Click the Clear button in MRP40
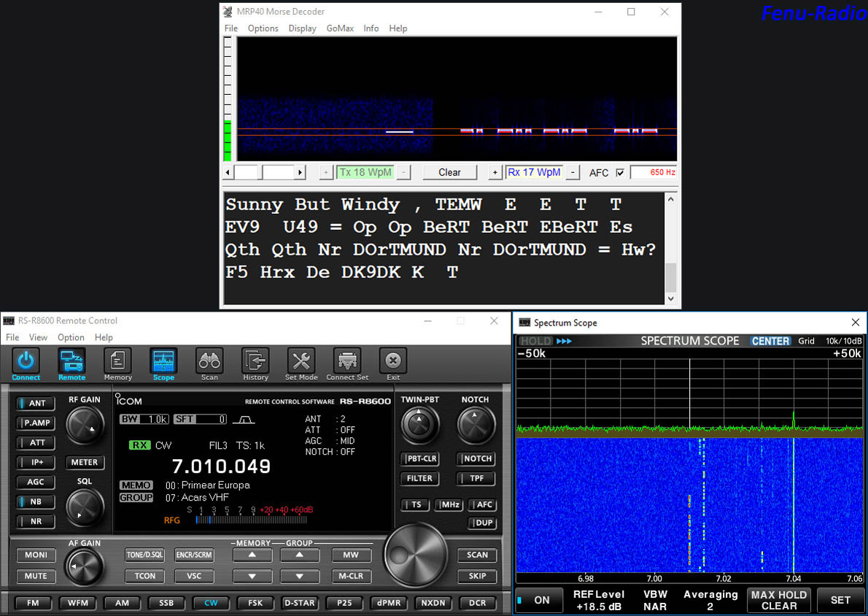Screen dimensions: 868x616 449,172
